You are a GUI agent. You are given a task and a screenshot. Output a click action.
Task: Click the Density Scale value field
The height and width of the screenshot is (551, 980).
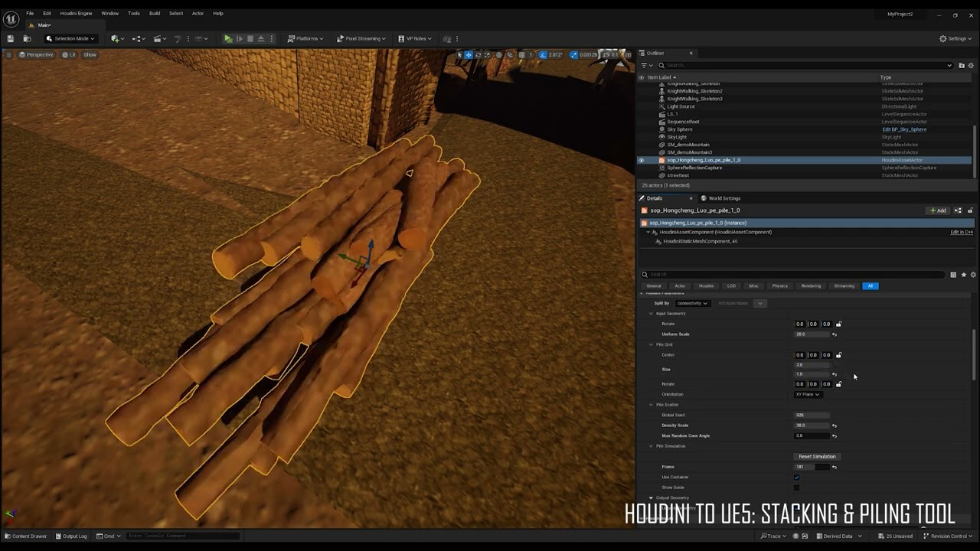(x=812, y=425)
